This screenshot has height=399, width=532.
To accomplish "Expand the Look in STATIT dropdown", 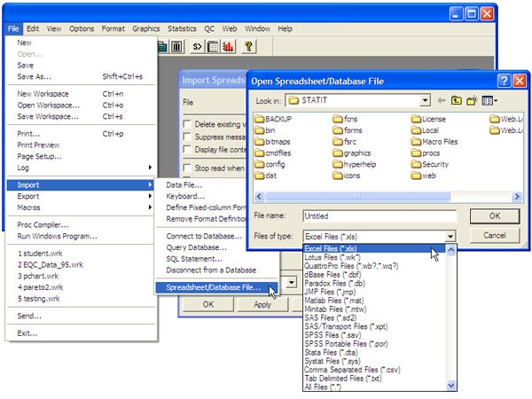I will (x=426, y=101).
